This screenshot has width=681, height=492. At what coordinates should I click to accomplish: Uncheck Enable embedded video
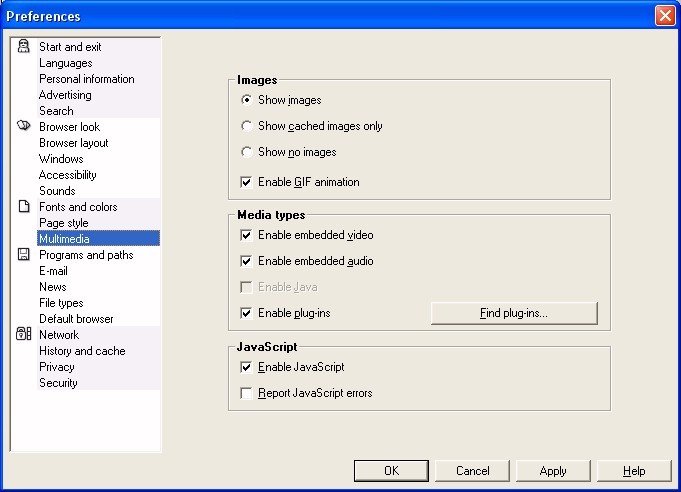pyautogui.click(x=246, y=235)
